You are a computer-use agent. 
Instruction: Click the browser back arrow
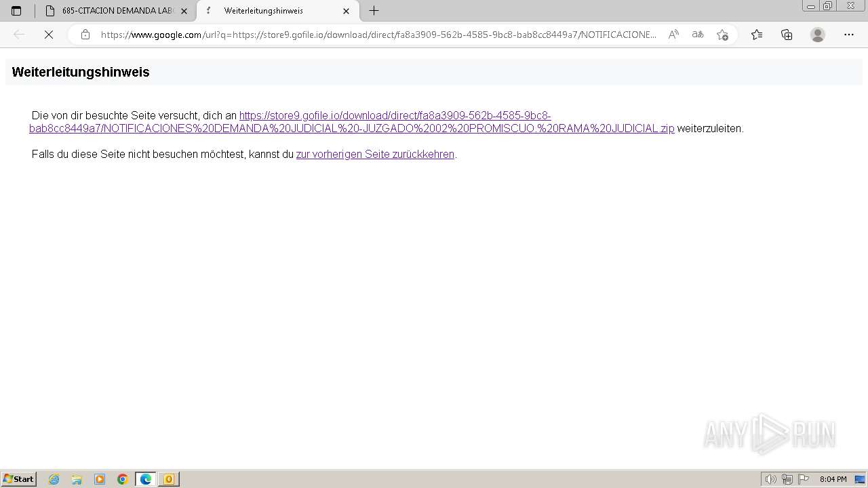19,35
